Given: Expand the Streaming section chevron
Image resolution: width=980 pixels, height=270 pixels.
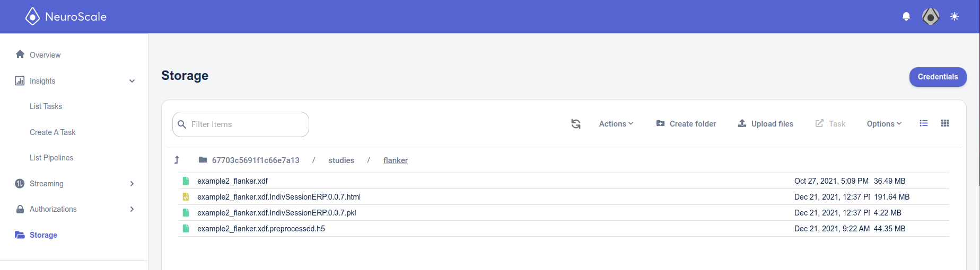Looking at the screenshot, I should pos(132,184).
